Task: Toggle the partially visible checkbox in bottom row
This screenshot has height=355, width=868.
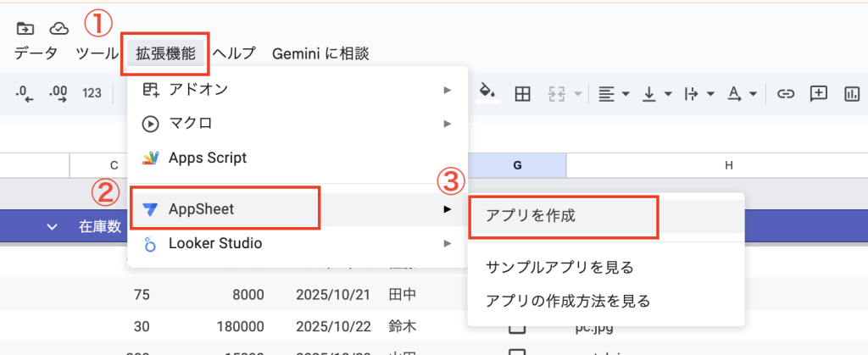Action: click(x=517, y=352)
